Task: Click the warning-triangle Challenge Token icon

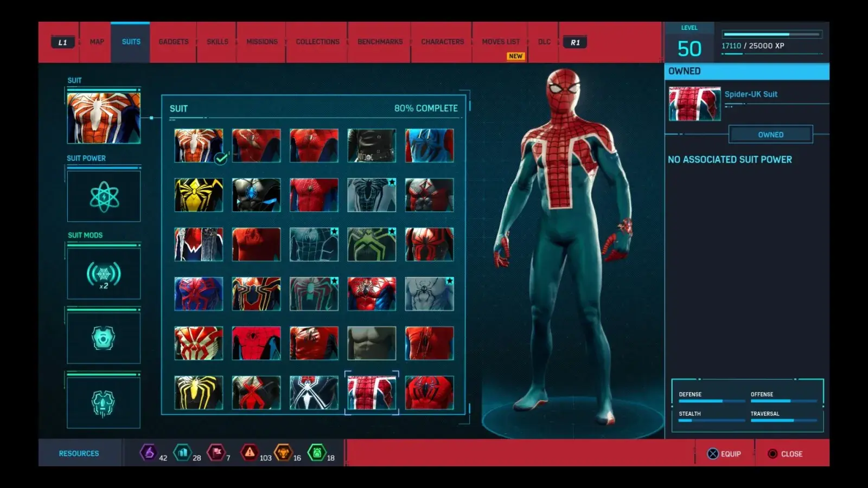Action: [x=249, y=453]
